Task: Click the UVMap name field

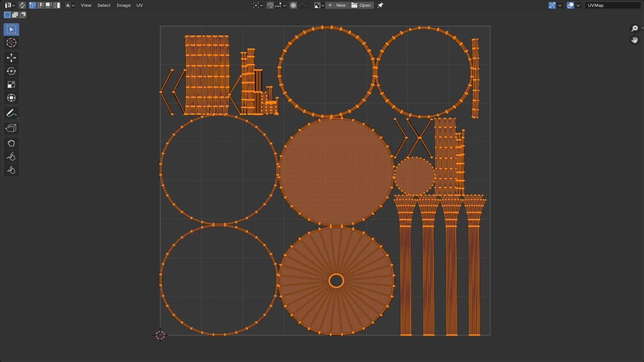Action: (612, 5)
